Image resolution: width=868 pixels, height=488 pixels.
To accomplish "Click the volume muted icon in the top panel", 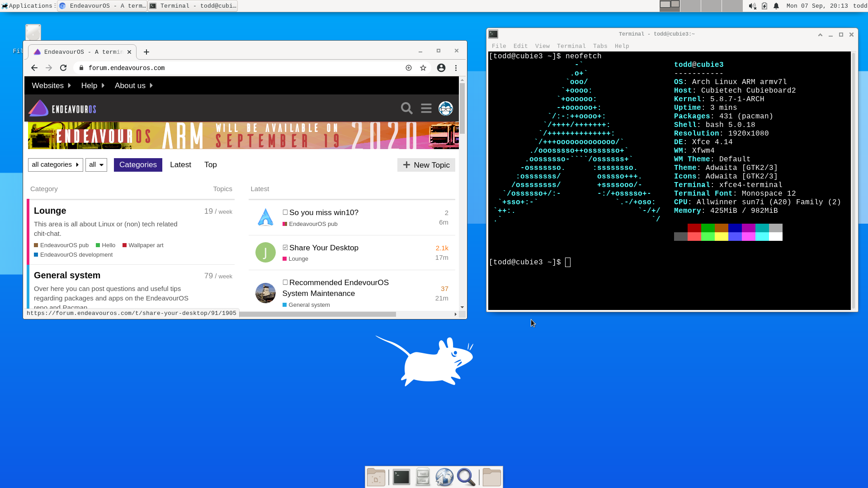I will click(x=752, y=6).
